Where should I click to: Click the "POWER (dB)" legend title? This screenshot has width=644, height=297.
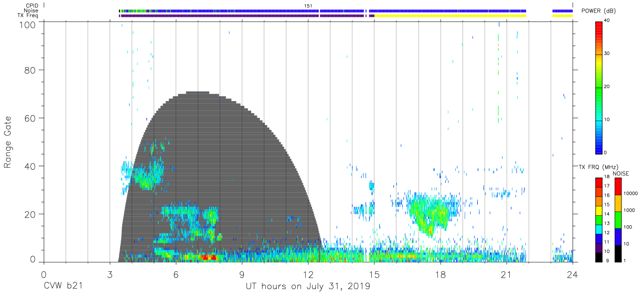point(598,11)
